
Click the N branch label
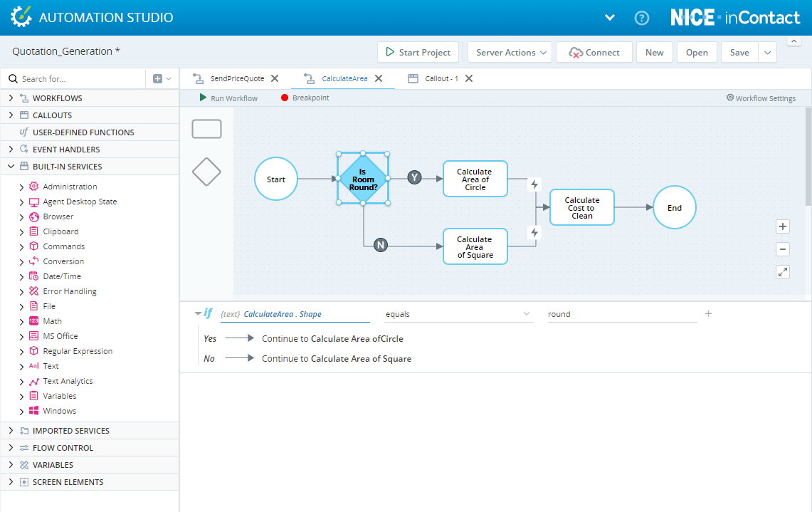tap(381, 245)
